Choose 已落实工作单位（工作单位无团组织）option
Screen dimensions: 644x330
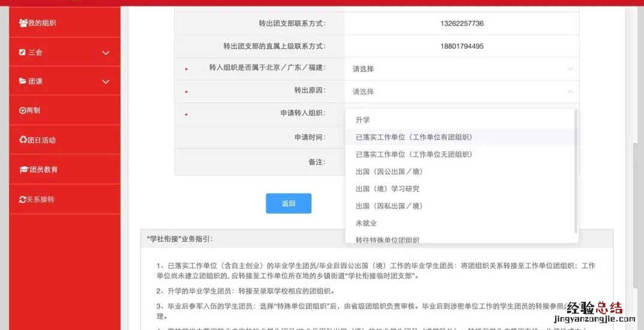(x=414, y=154)
